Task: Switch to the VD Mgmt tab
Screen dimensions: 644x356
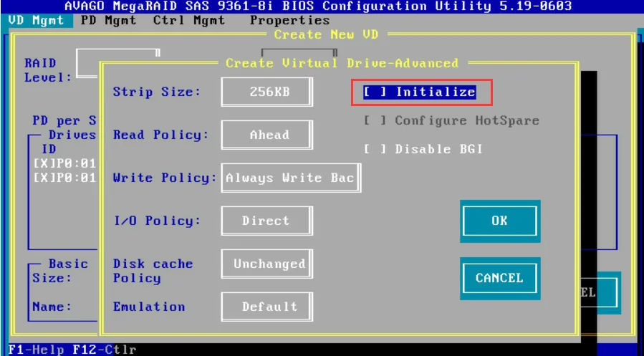Action: 37,21
